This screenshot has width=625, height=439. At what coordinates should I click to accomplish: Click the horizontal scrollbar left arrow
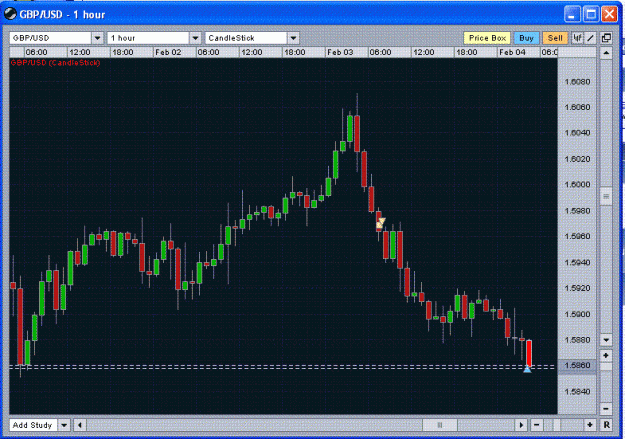tap(80, 425)
